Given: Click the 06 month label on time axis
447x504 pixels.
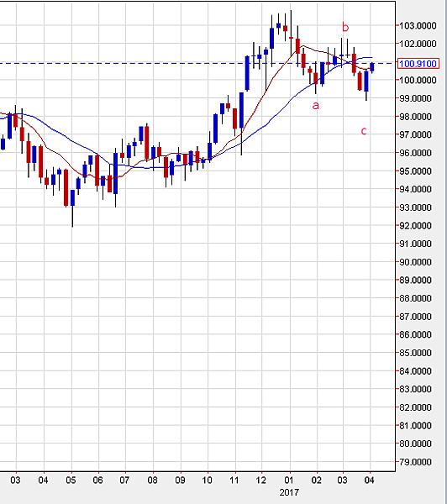Looking at the screenshot, I should (x=97, y=480).
